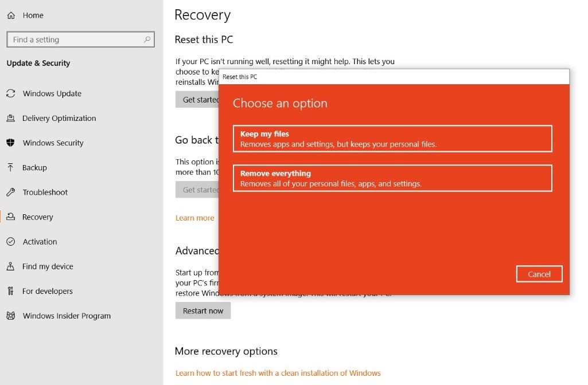Image resolution: width=588 pixels, height=385 pixels.
Task: Go to Find my device
Action: [48, 266]
